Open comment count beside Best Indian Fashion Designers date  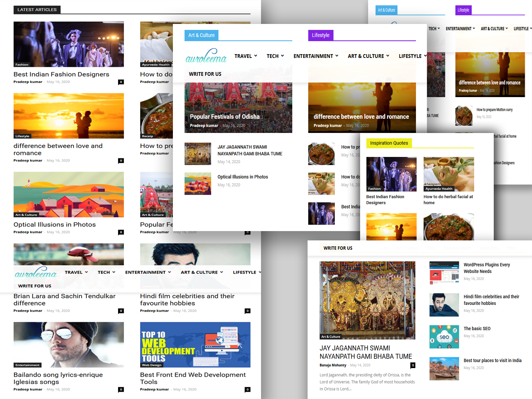(x=121, y=82)
